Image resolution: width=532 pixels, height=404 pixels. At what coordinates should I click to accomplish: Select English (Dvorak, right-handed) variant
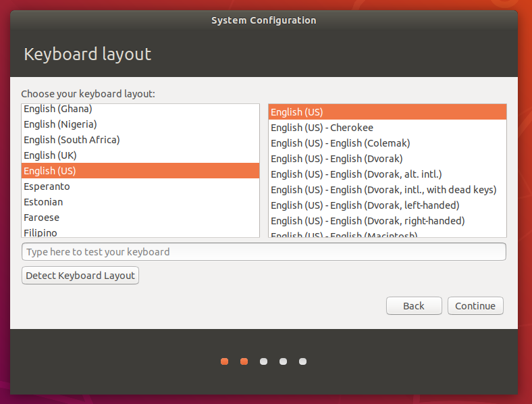pos(367,221)
